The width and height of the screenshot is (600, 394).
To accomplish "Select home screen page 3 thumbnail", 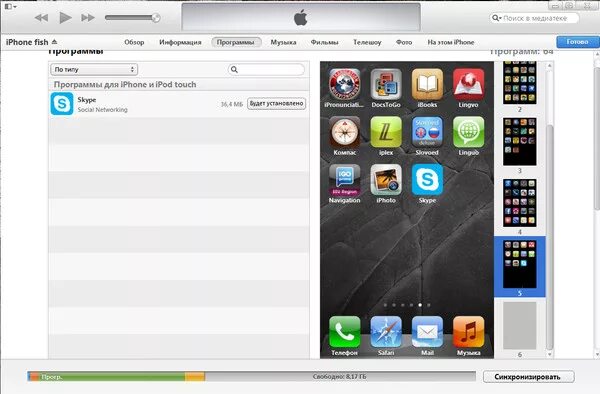I will point(519,142).
